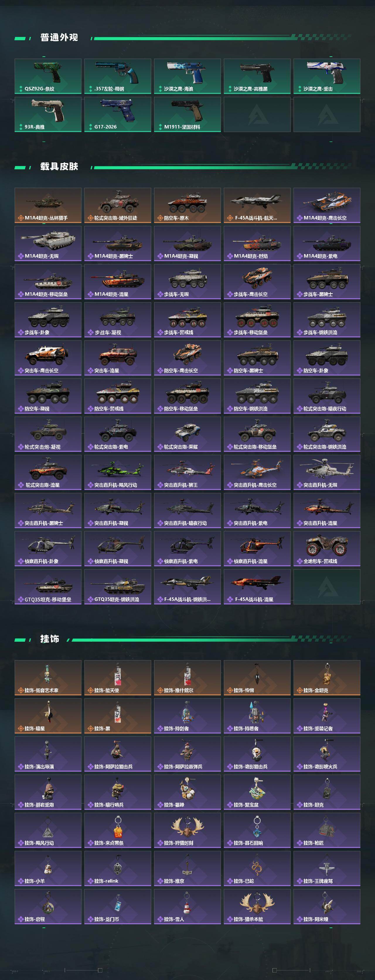
Task: Pick the 挂饰-小羊 charm
Action: click(x=48, y=868)
